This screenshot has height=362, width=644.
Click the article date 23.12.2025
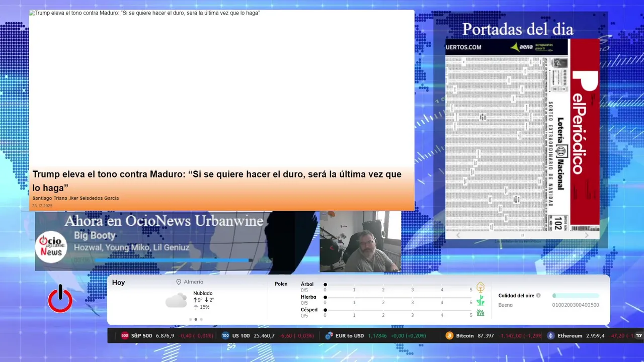[x=42, y=206]
